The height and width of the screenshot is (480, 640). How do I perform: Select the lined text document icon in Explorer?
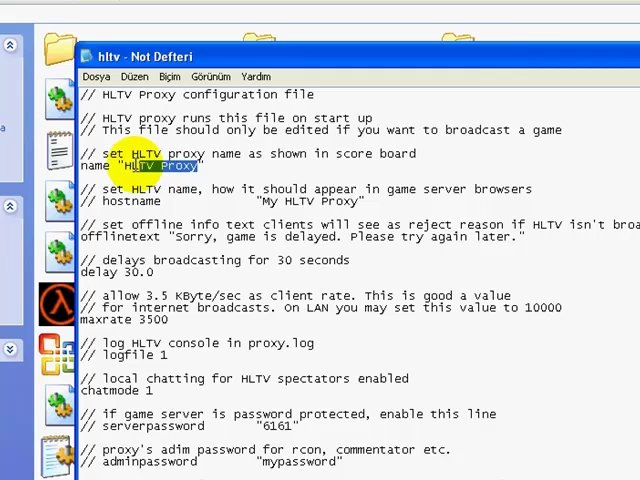(60, 150)
